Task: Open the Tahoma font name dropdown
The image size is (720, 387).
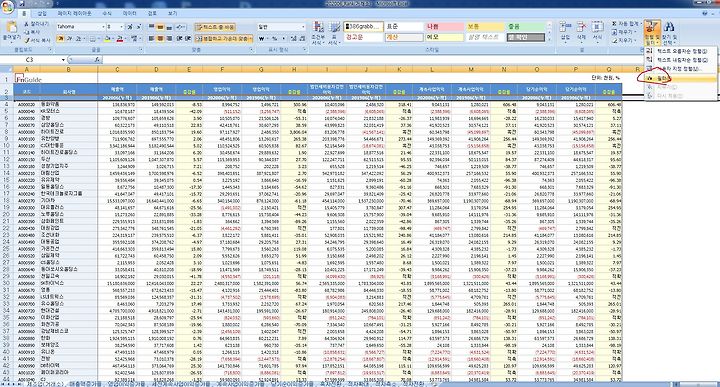Action: pos(103,27)
